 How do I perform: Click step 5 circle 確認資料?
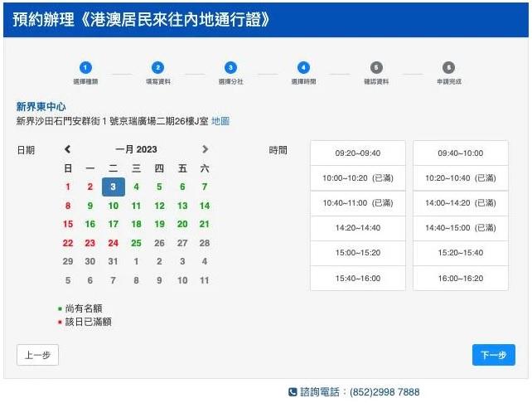click(x=376, y=67)
